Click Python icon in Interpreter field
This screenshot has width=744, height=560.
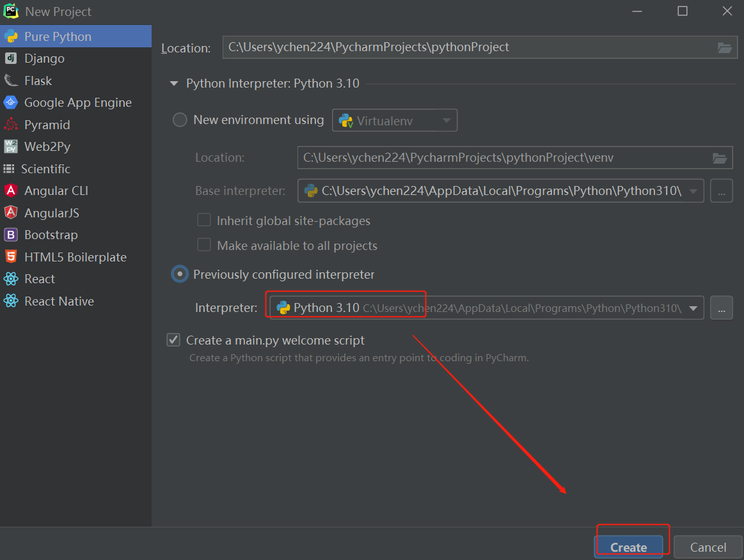pyautogui.click(x=283, y=307)
